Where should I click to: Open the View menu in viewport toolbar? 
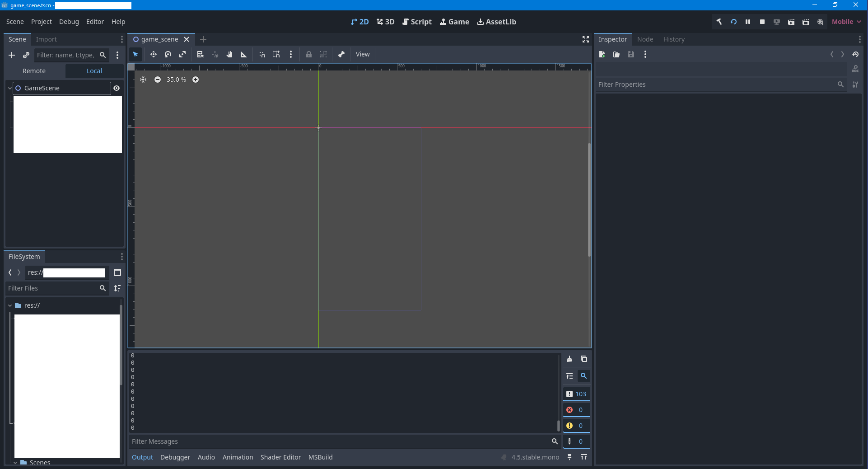click(x=363, y=54)
